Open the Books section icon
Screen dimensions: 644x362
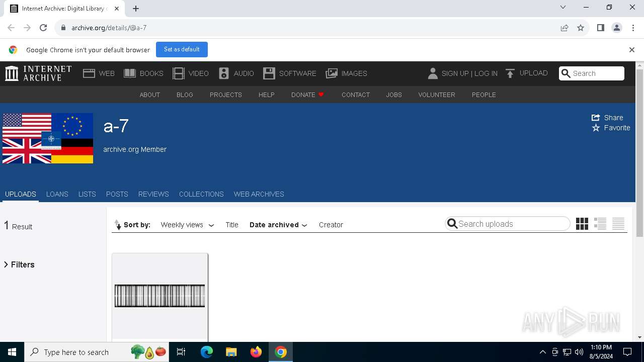(130, 73)
